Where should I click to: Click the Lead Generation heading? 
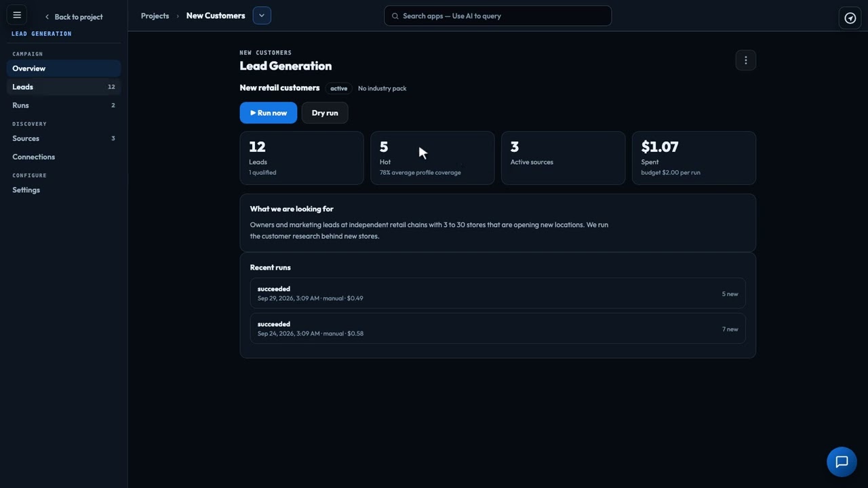click(x=285, y=66)
